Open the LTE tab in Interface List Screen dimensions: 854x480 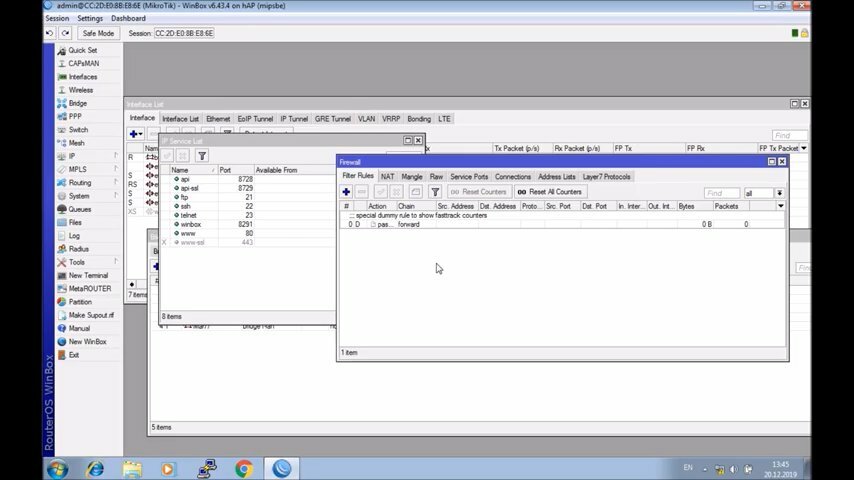[444, 119]
